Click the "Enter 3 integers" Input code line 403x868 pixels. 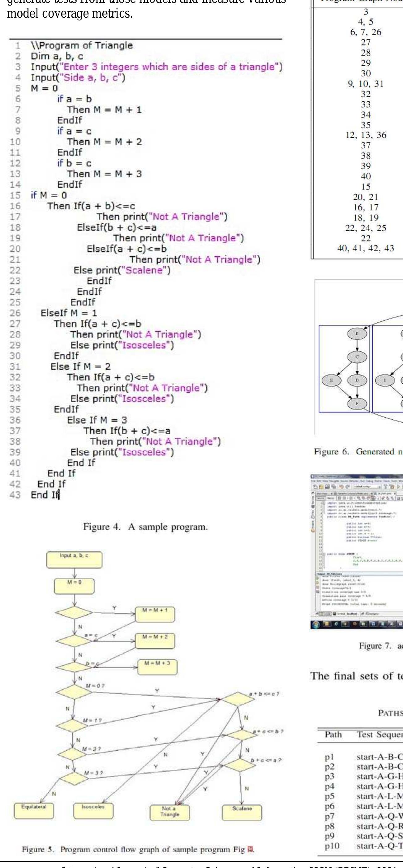(157, 67)
